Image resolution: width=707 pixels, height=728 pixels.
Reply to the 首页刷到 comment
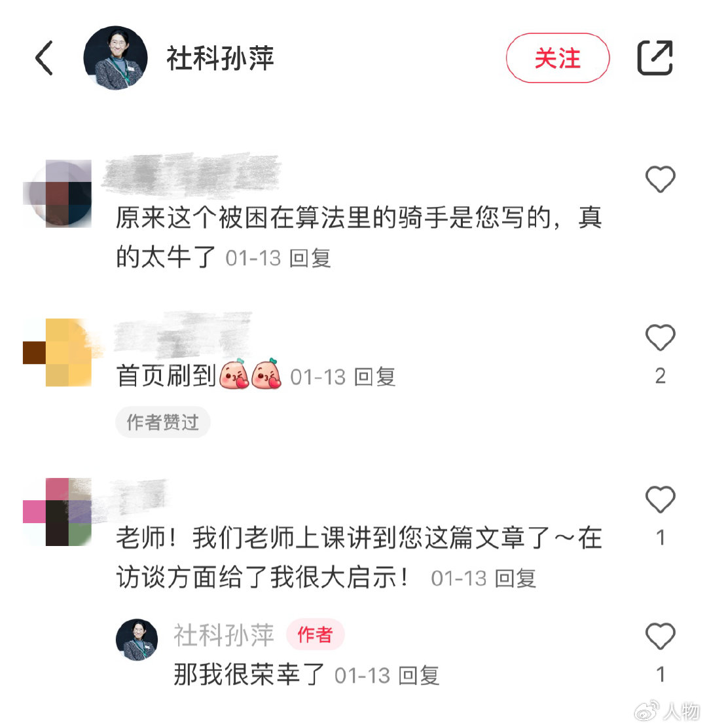click(x=374, y=377)
